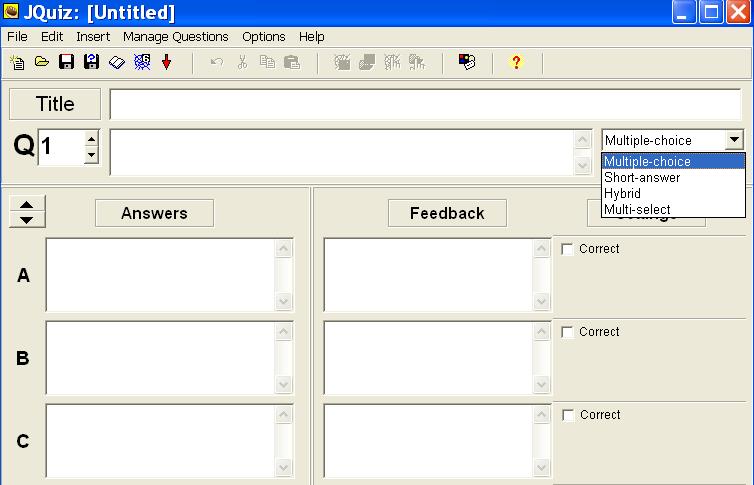The image size is (754, 485).
Task: Open help with yellow question mark icon
Action: pyautogui.click(x=516, y=62)
